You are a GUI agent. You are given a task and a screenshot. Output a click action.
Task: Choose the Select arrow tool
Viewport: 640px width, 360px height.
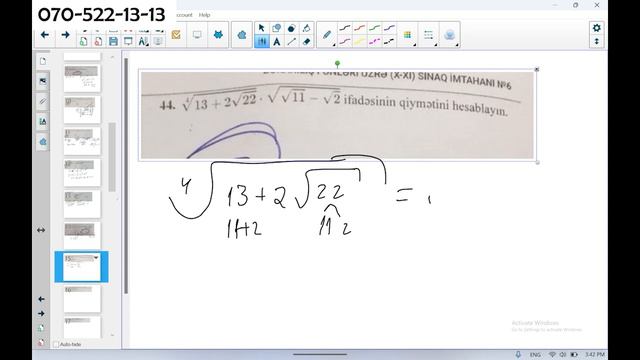[x=262, y=28]
